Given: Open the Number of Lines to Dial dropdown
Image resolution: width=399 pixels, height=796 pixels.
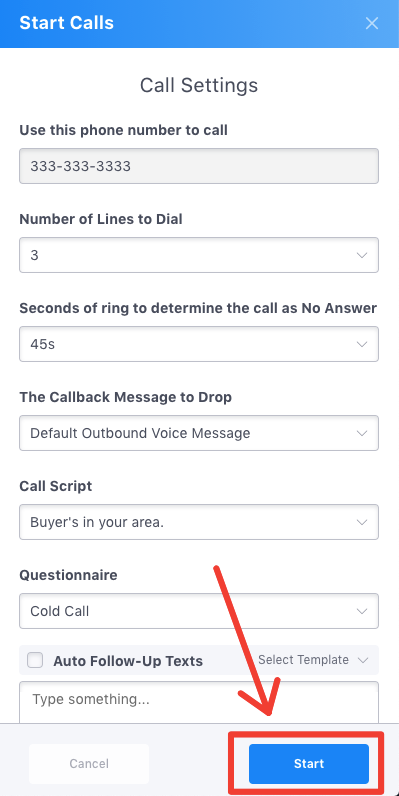Looking at the screenshot, I should 199,255.
